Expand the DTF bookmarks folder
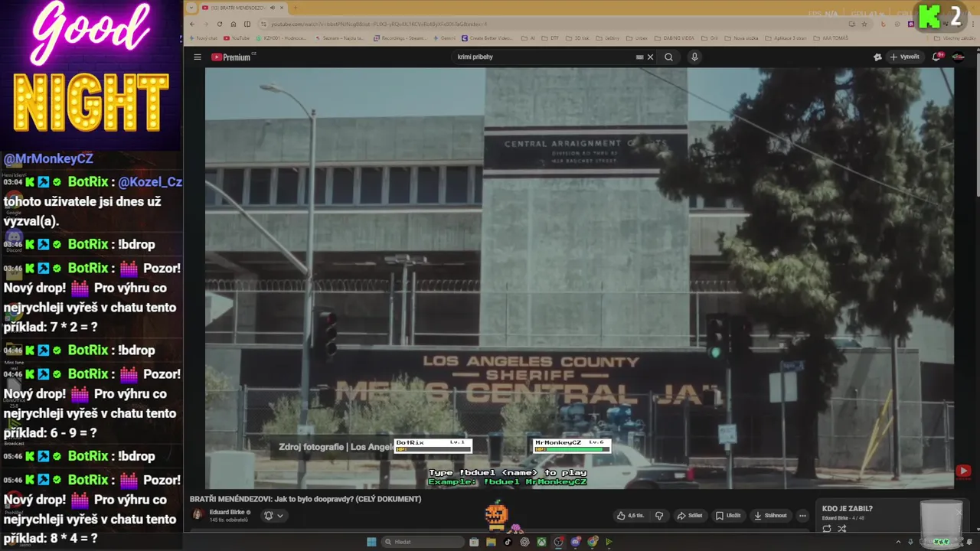 (x=552, y=37)
